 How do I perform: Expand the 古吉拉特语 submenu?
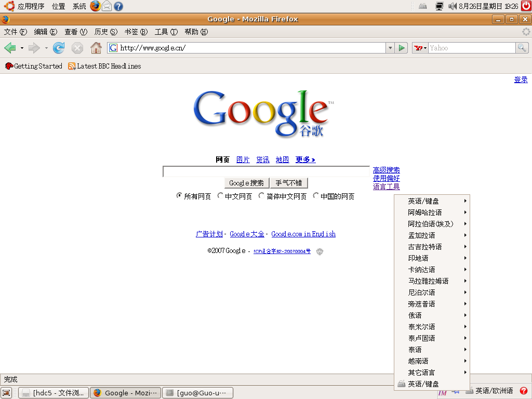tap(432, 247)
